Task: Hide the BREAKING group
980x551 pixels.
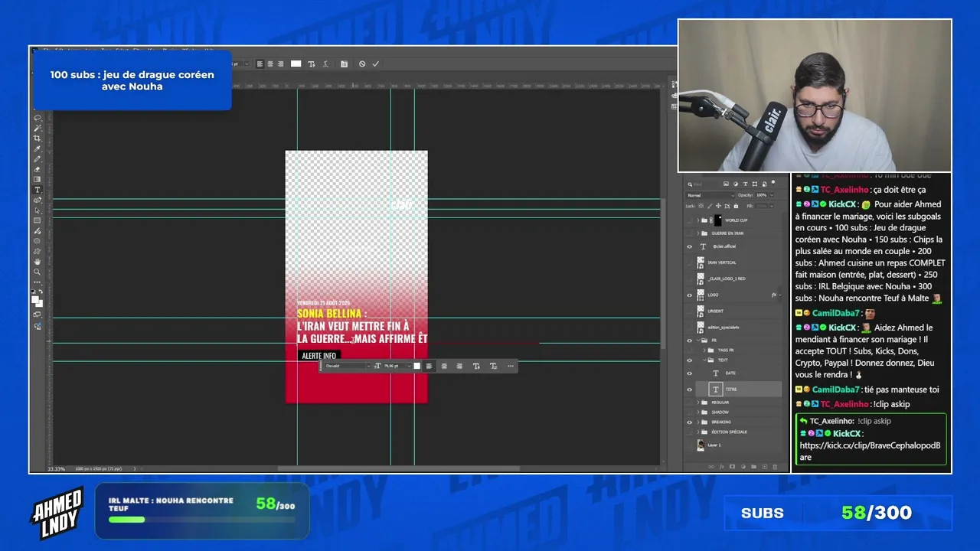Action: tap(689, 422)
